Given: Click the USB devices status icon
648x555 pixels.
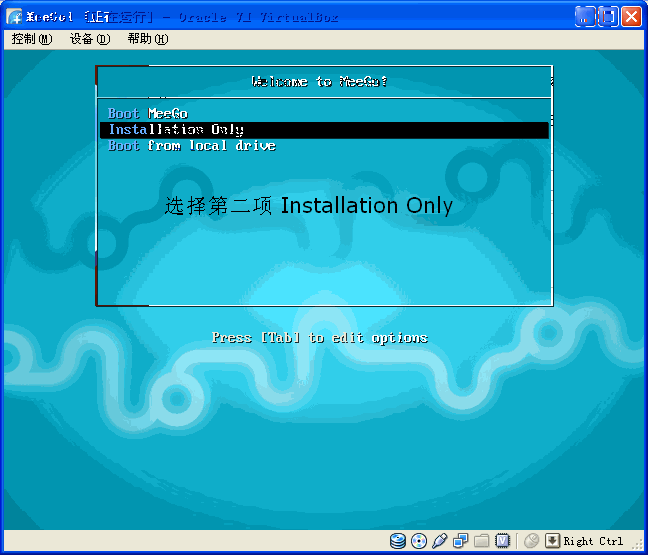Looking at the screenshot, I should [440, 541].
